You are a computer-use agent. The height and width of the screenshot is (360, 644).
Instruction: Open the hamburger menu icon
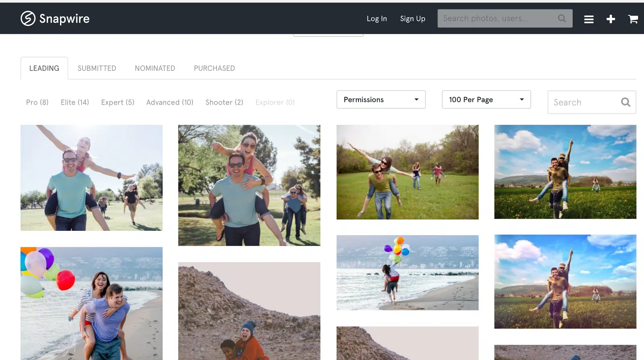click(x=589, y=19)
